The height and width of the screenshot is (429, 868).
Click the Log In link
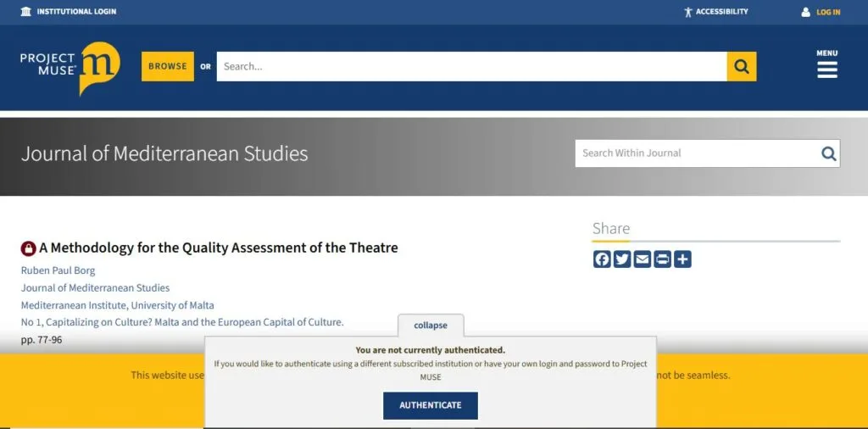point(821,12)
